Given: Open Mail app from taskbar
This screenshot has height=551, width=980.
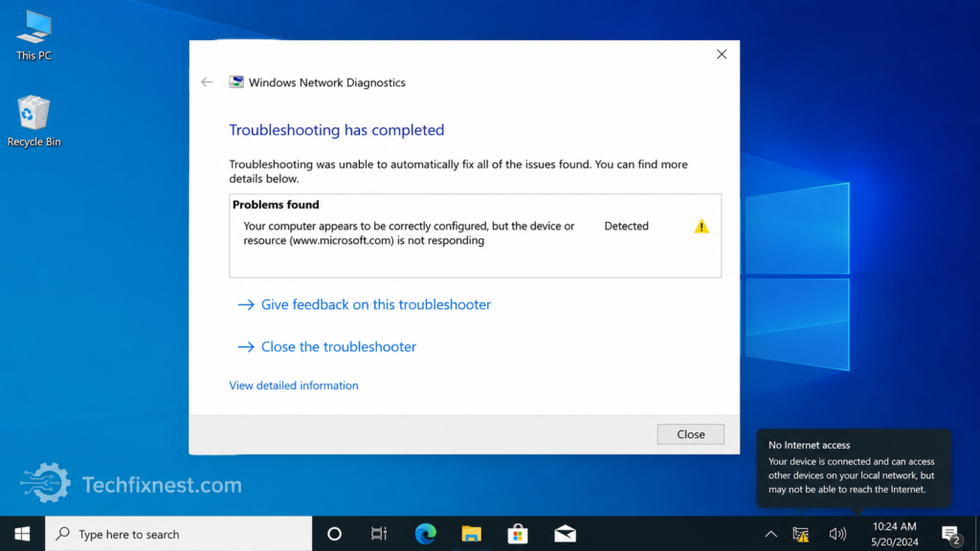Looking at the screenshot, I should (565, 534).
